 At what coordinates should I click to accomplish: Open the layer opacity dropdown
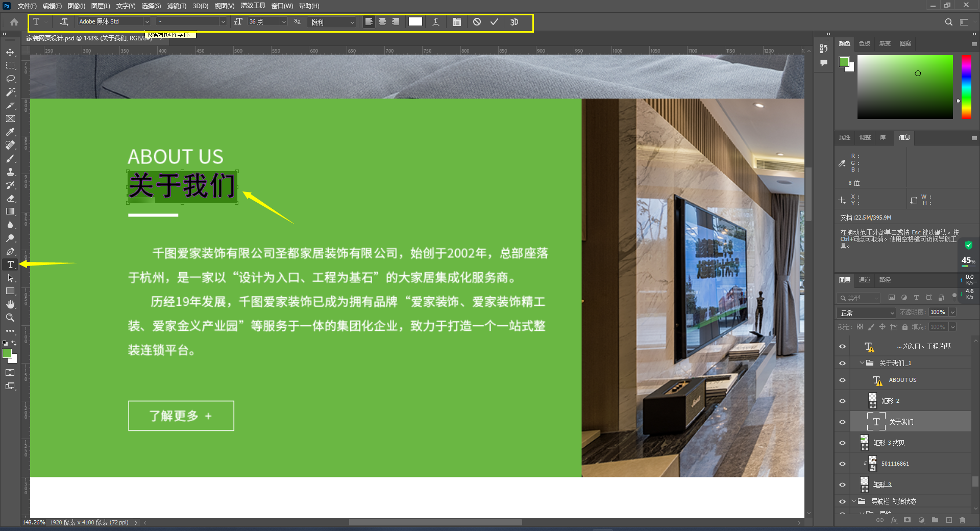[952, 312]
